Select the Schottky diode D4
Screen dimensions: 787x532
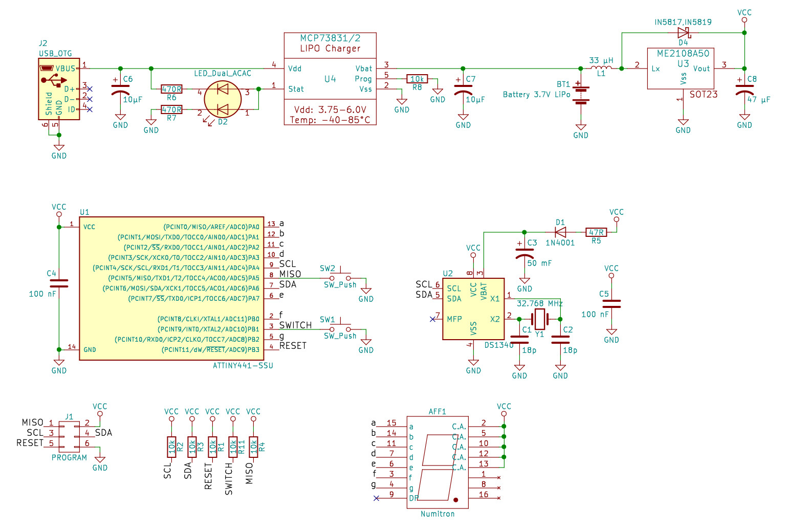point(684,33)
